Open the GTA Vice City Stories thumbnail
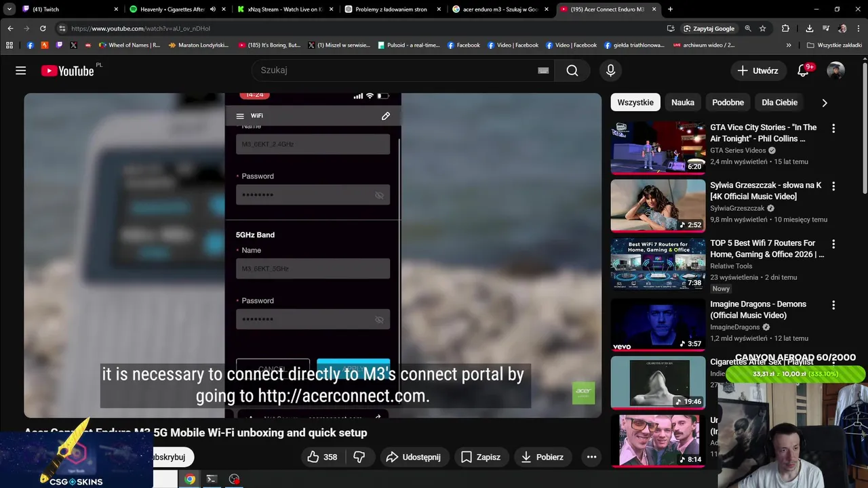The width and height of the screenshot is (868, 488). click(658, 148)
